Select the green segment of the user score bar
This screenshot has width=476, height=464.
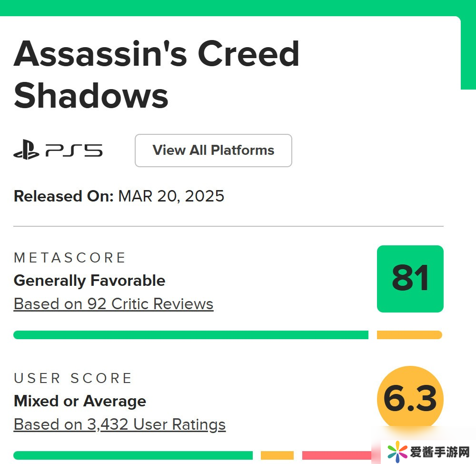[x=133, y=455]
